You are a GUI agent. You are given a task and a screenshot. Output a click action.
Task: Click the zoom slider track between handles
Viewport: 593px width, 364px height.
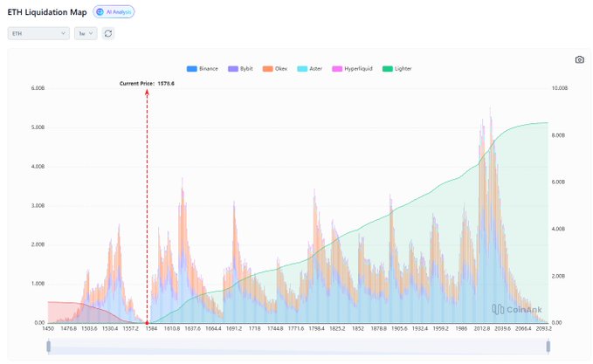pyautogui.click(x=298, y=347)
